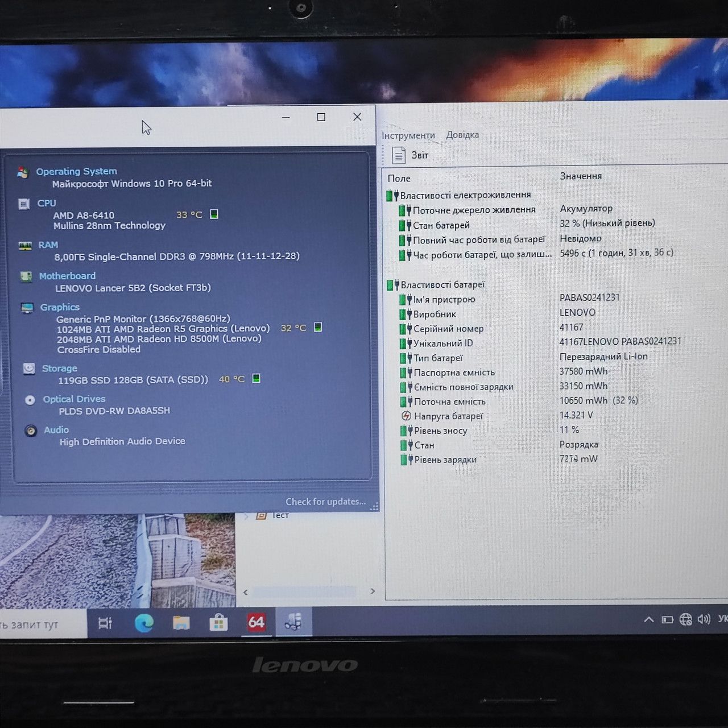Click the left arrow of the horizontal scrollbar

tap(246, 592)
